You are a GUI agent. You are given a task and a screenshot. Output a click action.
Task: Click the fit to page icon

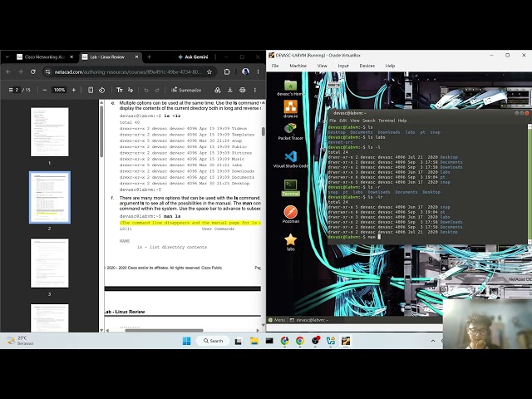(91, 90)
